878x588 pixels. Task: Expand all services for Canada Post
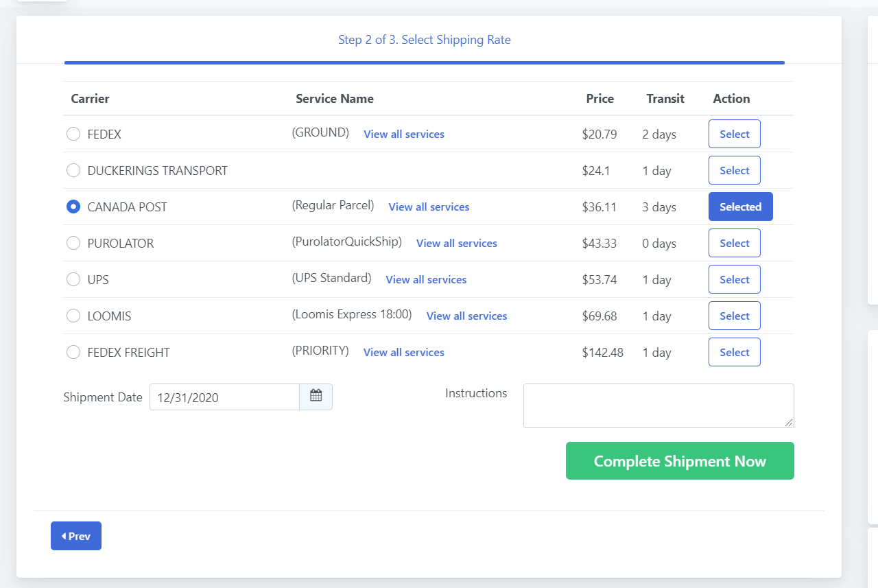pyautogui.click(x=429, y=207)
